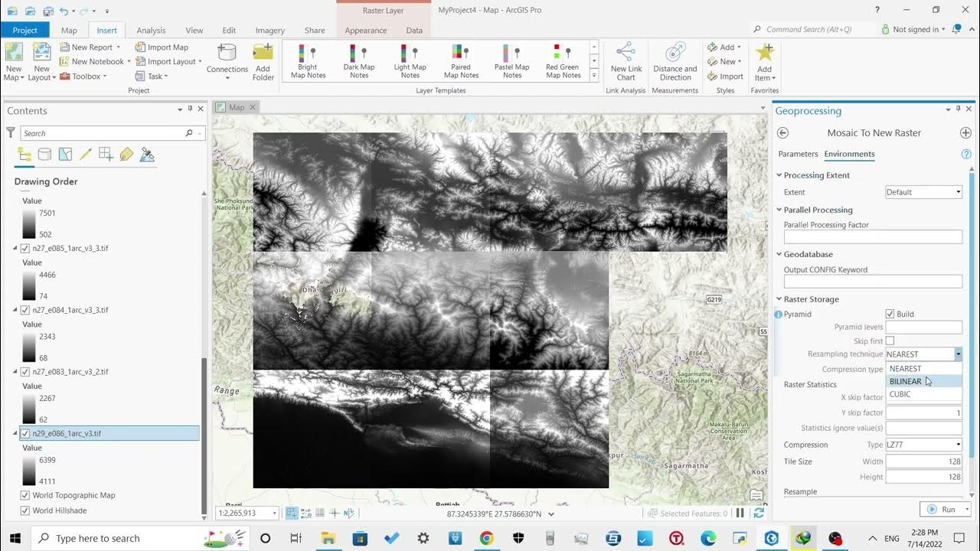Collapse the Raster Storage section
The width and height of the screenshot is (980, 551).
click(779, 299)
